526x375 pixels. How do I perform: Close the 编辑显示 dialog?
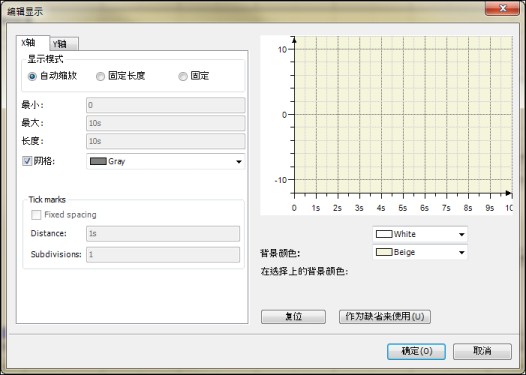pyautogui.click(x=502, y=8)
